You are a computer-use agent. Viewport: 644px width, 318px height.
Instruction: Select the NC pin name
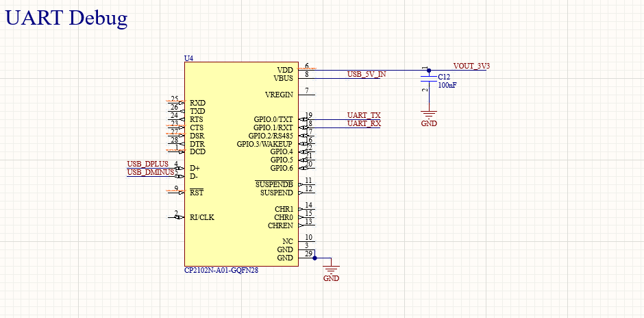coord(288,241)
